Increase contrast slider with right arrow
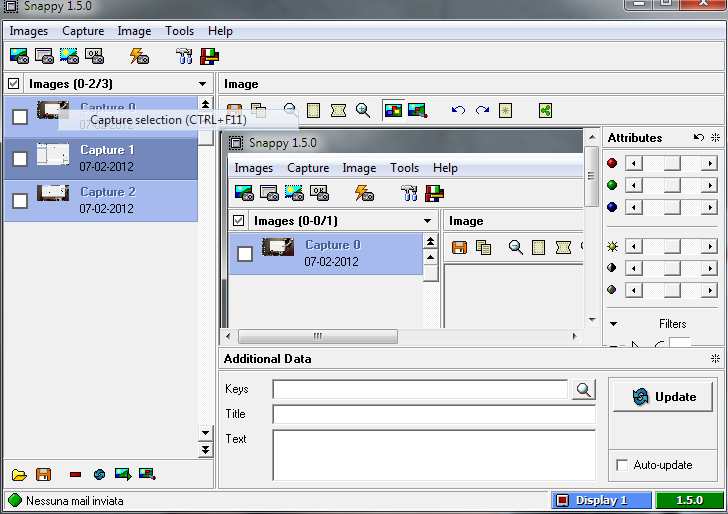728x514 pixels. coord(709,268)
